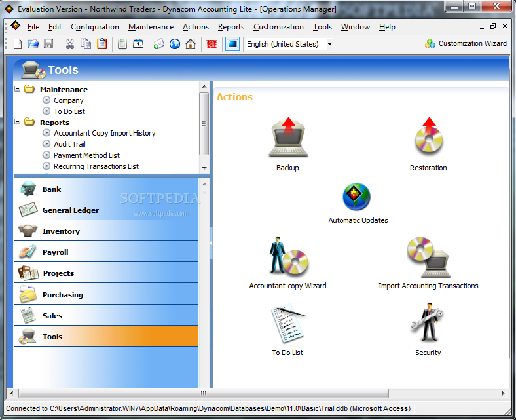
Task: Select the highlighted Tools module
Action: pos(106,336)
